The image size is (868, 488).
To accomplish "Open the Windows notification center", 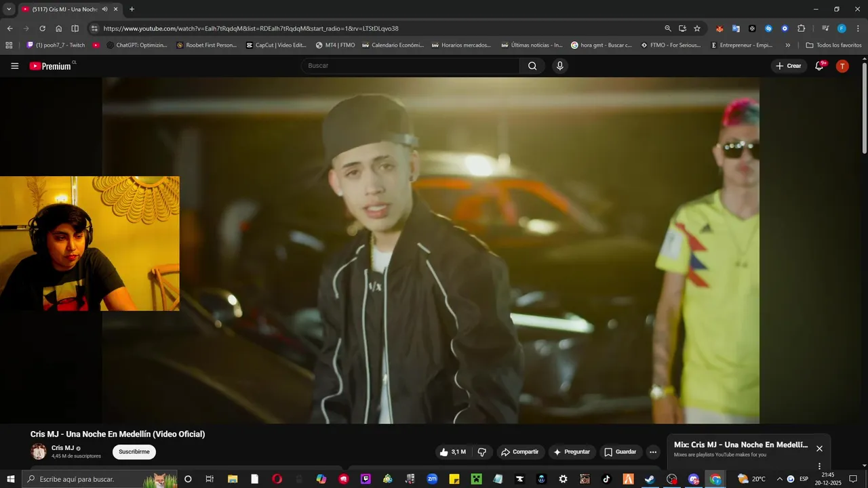I will (853, 479).
